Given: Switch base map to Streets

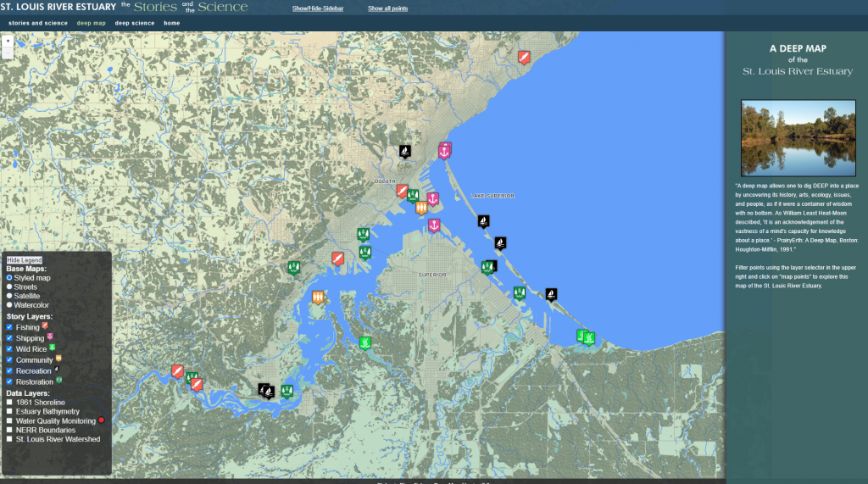Looking at the screenshot, I should [9, 287].
